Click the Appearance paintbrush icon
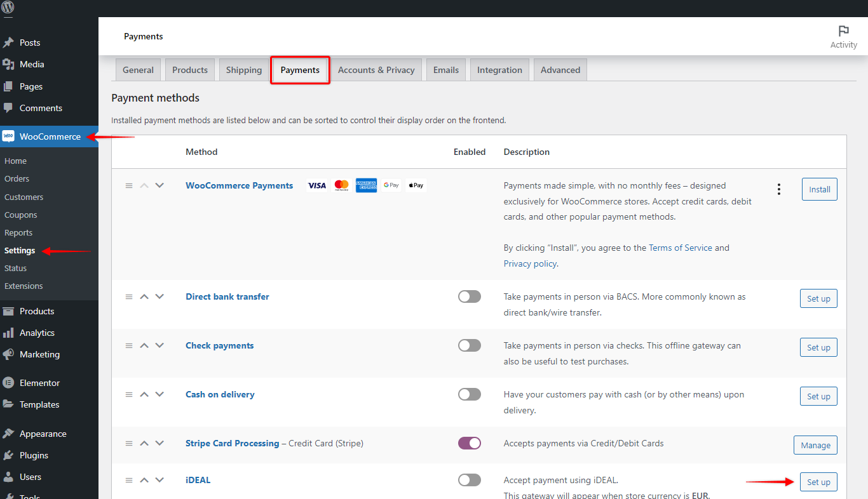868x499 pixels. (x=8, y=434)
